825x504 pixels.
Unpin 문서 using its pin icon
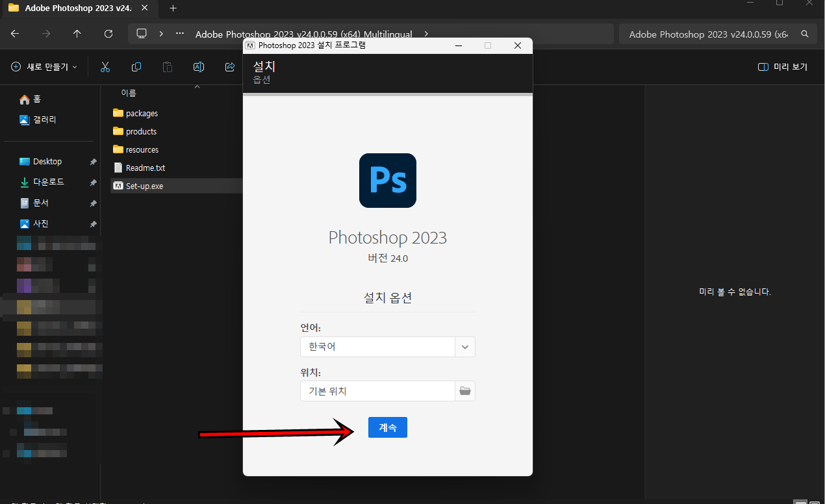(93, 203)
